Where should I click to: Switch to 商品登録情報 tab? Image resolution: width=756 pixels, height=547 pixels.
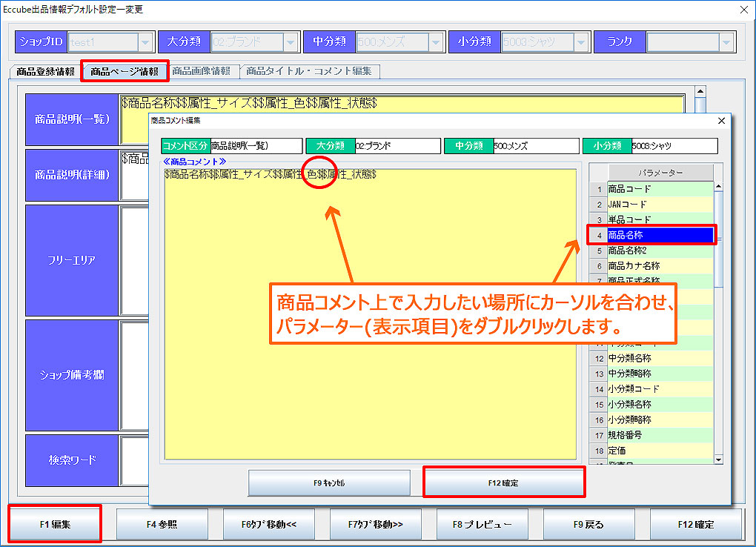pos(45,72)
